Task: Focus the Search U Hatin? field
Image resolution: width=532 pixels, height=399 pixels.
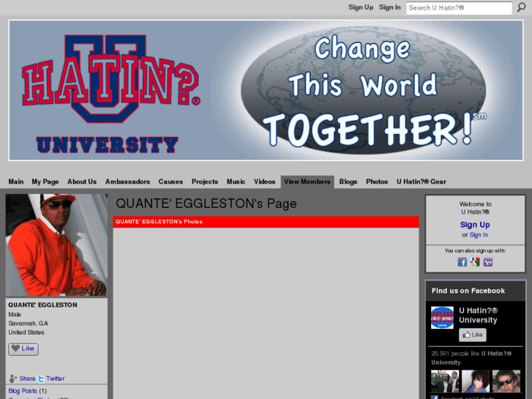Action: tap(459, 8)
